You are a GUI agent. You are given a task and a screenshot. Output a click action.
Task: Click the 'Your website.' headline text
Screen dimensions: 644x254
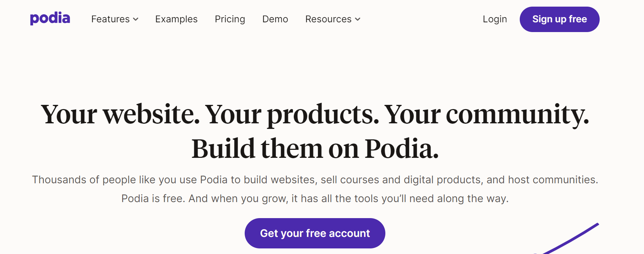120,114
